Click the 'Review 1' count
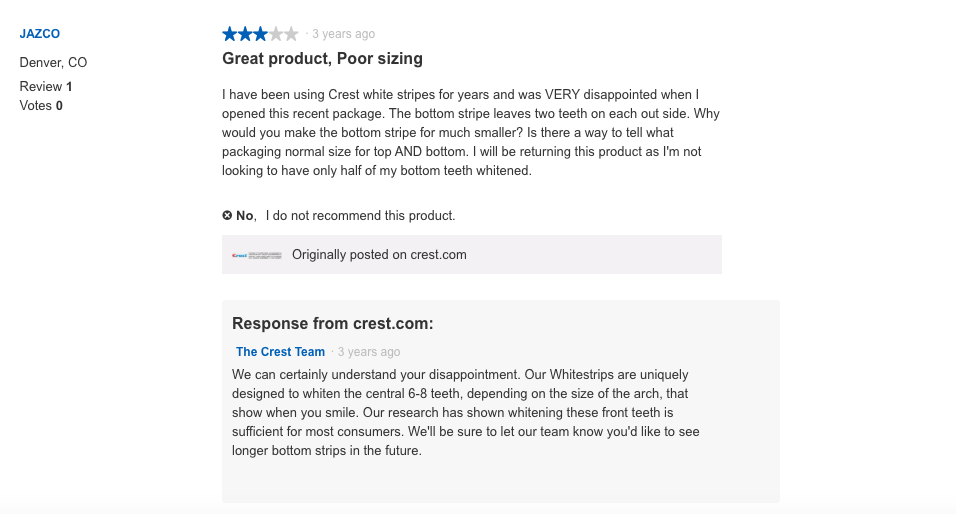Screen dimensions: 956x514 46,87
